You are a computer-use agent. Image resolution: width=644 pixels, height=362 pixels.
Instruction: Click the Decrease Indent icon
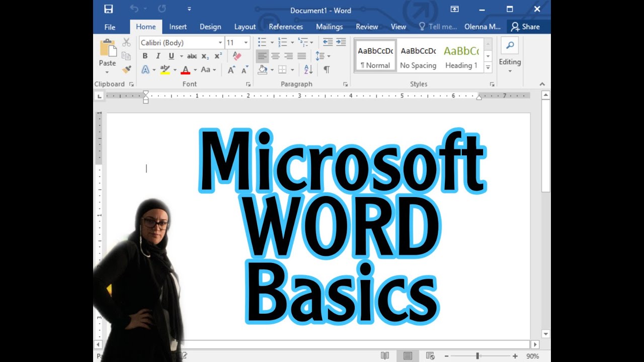(x=328, y=42)
